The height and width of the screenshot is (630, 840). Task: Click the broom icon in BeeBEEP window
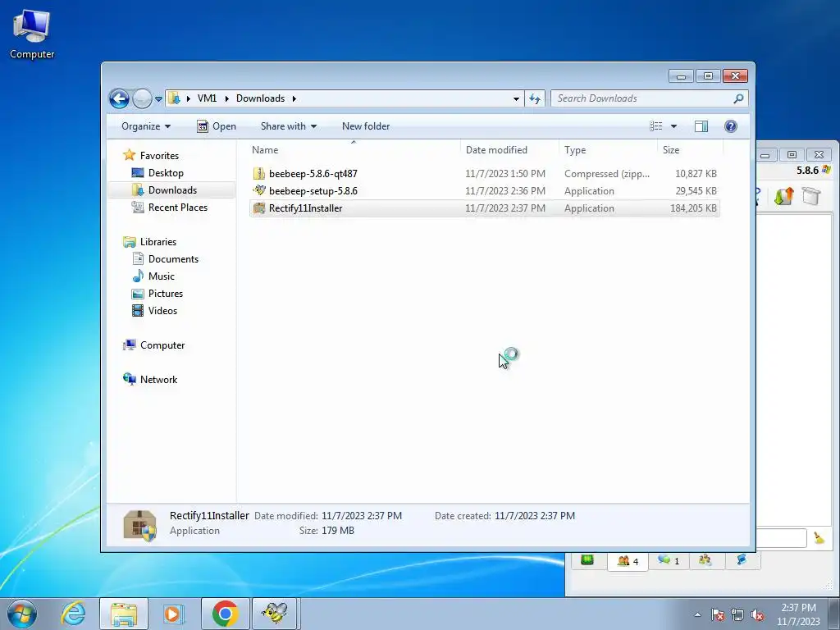pyautogui.click(x=819, y=538)
